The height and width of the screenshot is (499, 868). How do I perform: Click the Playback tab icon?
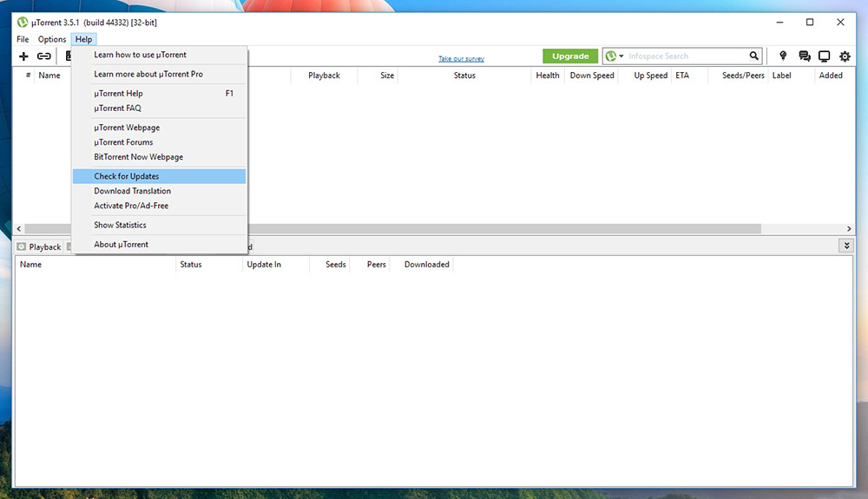21,246
